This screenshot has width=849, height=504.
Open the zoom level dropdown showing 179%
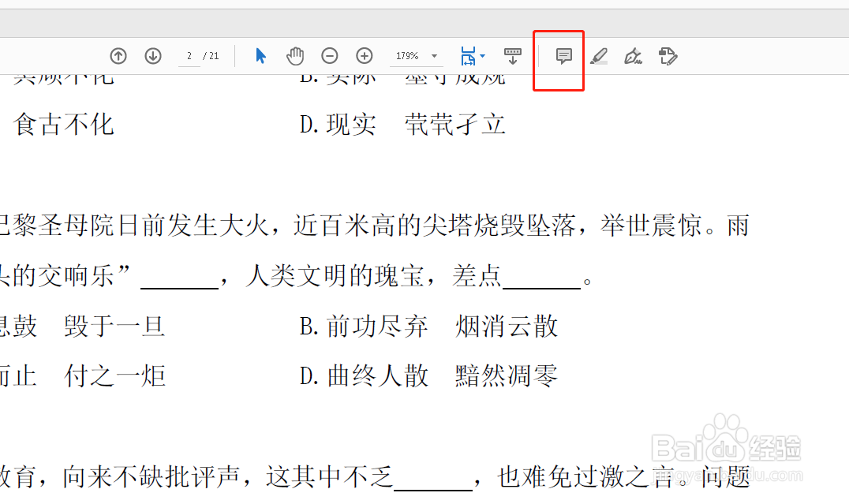click(416, 56)
